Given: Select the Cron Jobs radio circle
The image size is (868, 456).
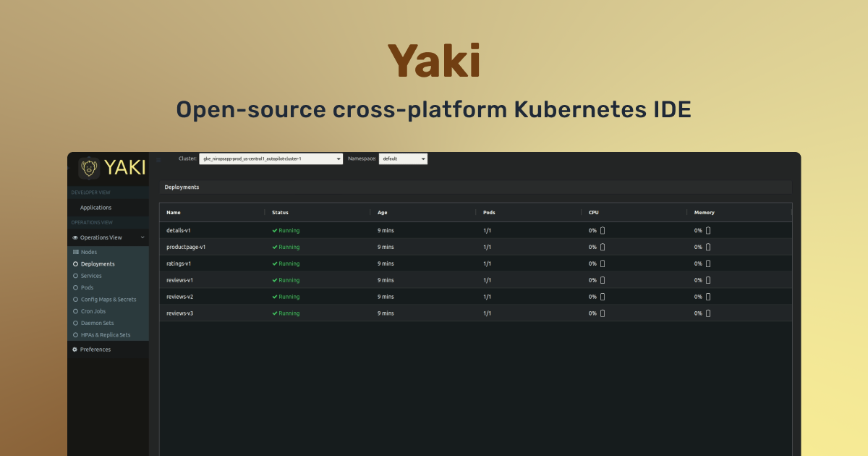Looking at the screenshot, I should (75, 311).
